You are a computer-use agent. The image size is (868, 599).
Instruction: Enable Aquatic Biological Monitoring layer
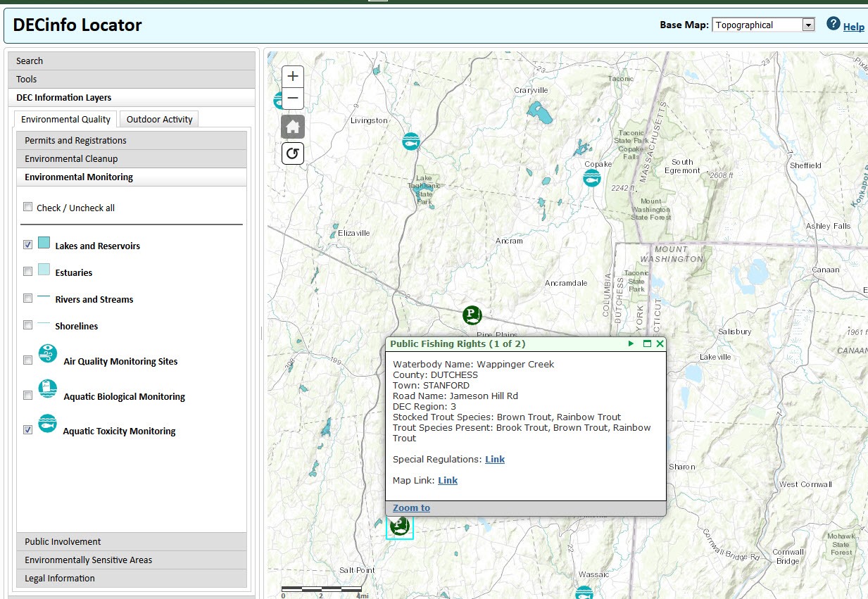(28, 395)
